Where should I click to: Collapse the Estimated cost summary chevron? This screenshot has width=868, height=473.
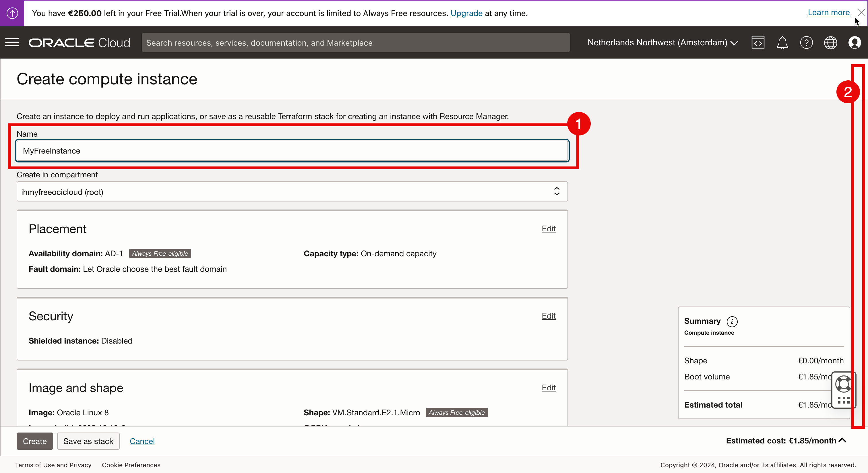(x=842, y=440)
